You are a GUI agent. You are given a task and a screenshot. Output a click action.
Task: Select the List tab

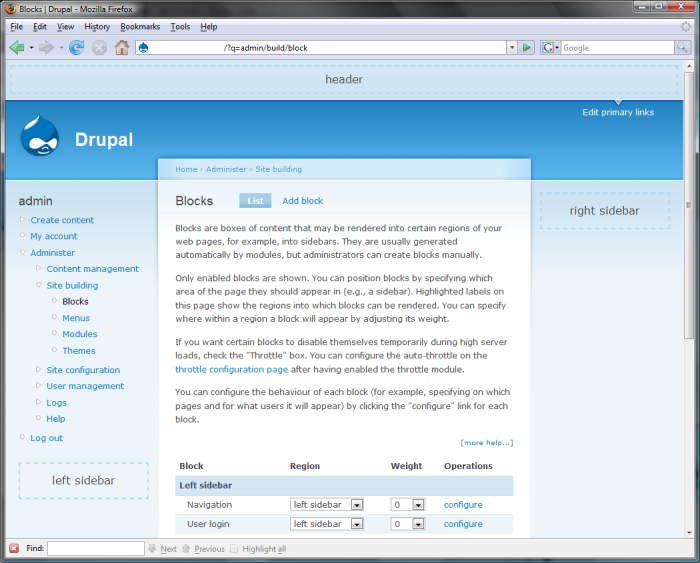pyautogui.click(x=255, y=201)
